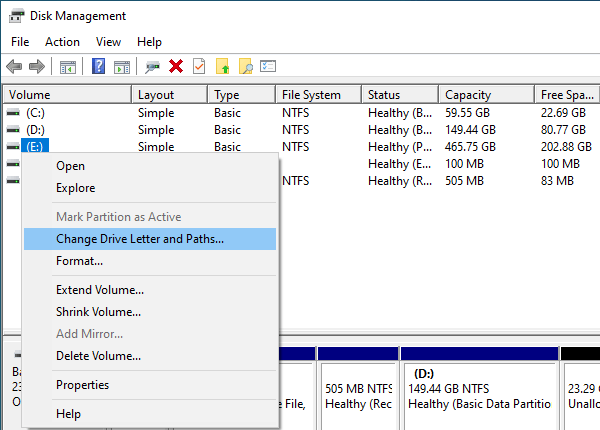Screen dimensions: 600x430
Task: Click the checkmark Properties page icon
Action: click(199, 66)
